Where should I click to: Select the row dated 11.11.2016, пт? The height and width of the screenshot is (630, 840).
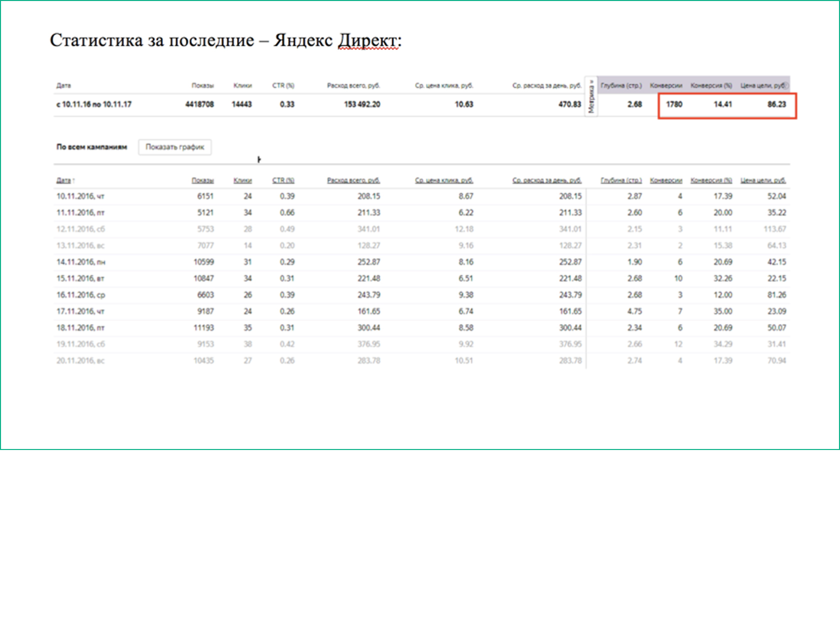coord(421,213)
